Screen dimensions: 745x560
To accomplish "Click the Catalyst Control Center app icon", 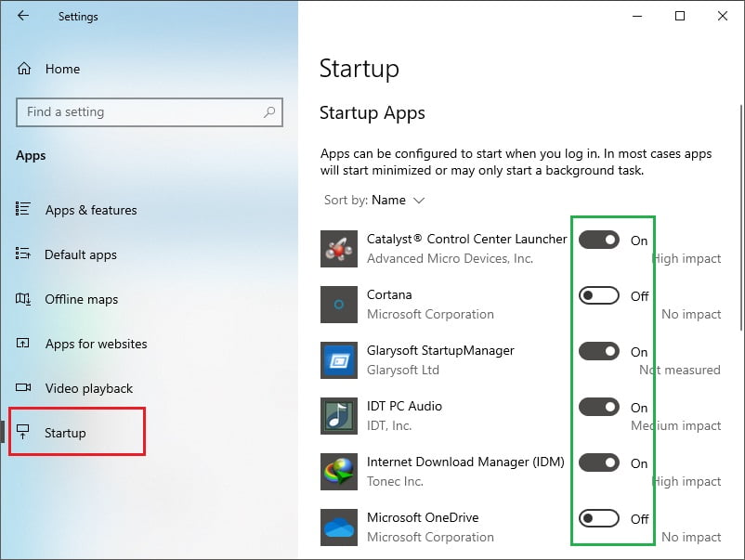I will pyautogui.click(x=339, y=249).
